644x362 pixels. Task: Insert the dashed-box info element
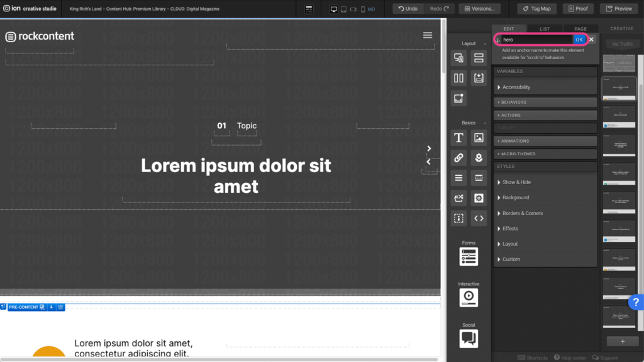458,218
